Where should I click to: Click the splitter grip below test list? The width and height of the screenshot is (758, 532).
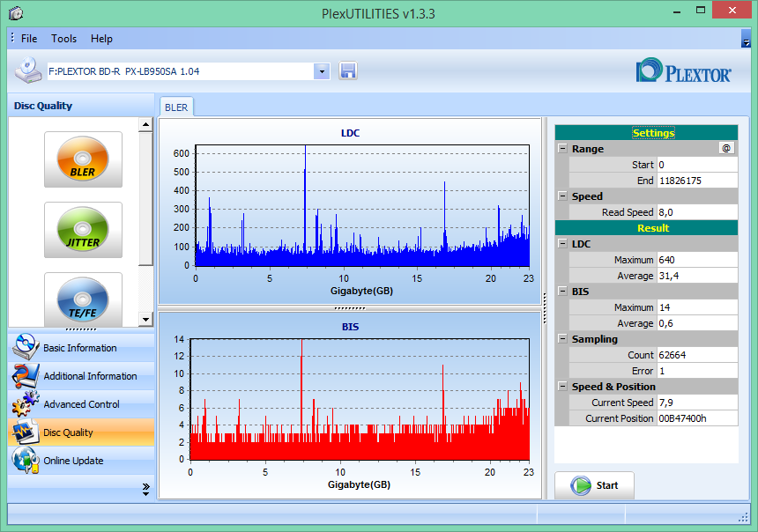click(x=81, y=329)
